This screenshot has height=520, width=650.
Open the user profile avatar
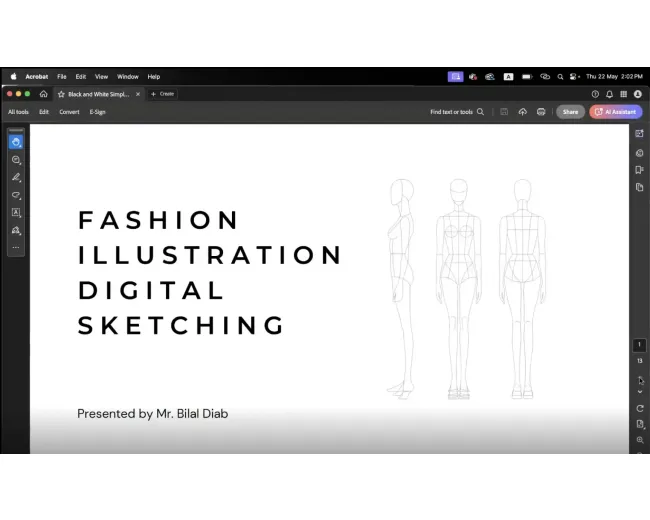coord(638,94)
